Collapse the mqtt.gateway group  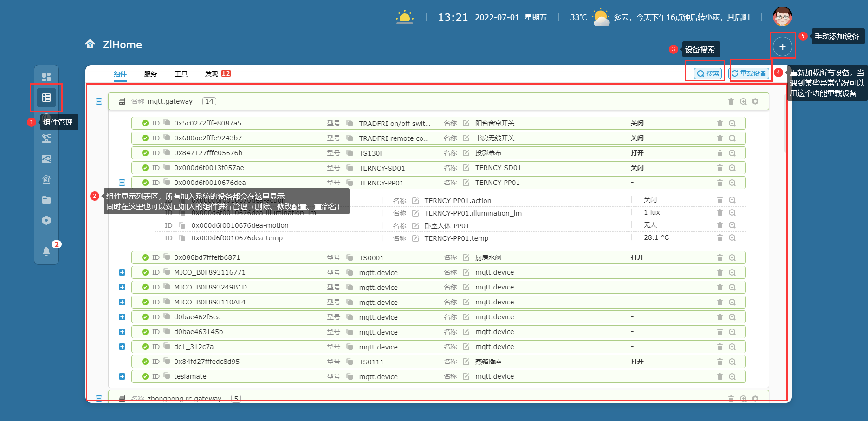point(99,101)
